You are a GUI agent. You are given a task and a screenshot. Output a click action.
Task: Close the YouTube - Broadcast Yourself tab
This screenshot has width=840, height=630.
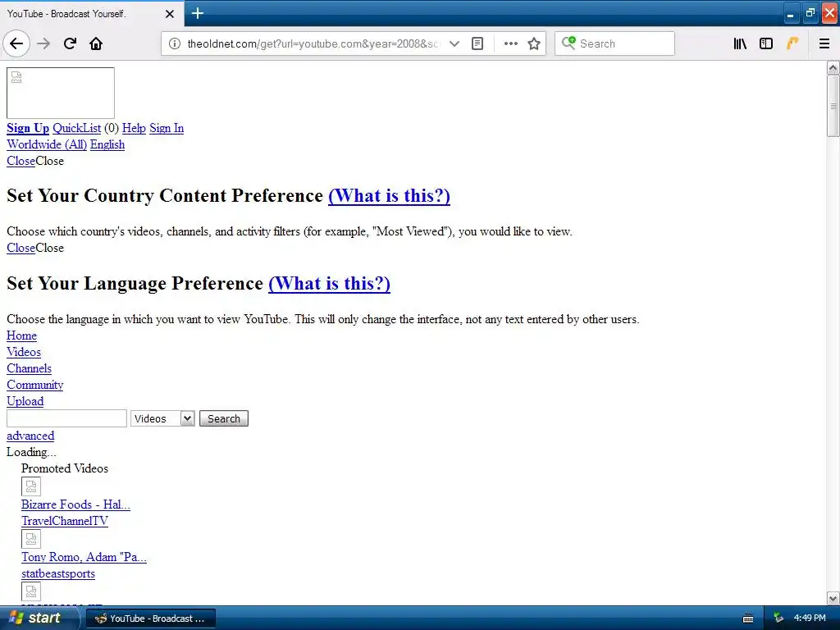(169, 14)
